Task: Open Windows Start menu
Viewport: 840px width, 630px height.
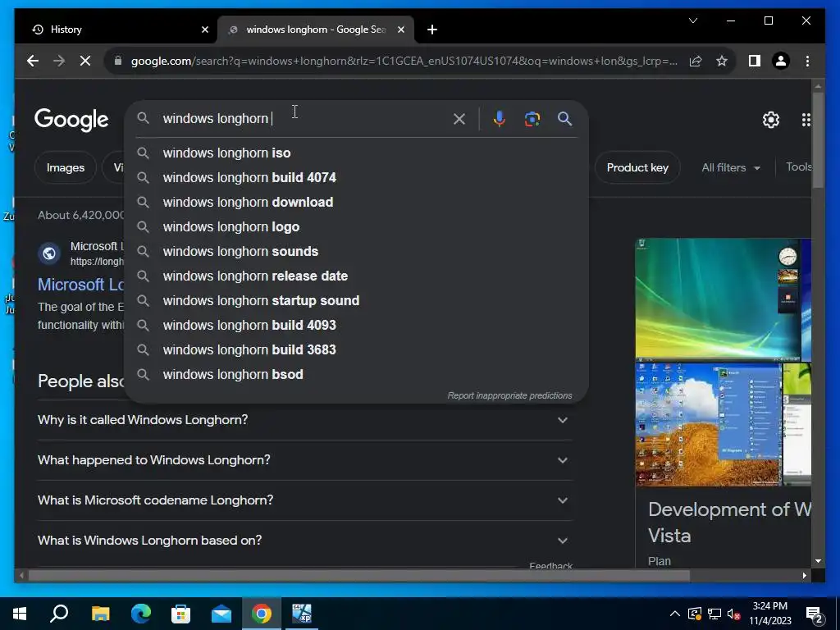Action: (x=20, y=614)
